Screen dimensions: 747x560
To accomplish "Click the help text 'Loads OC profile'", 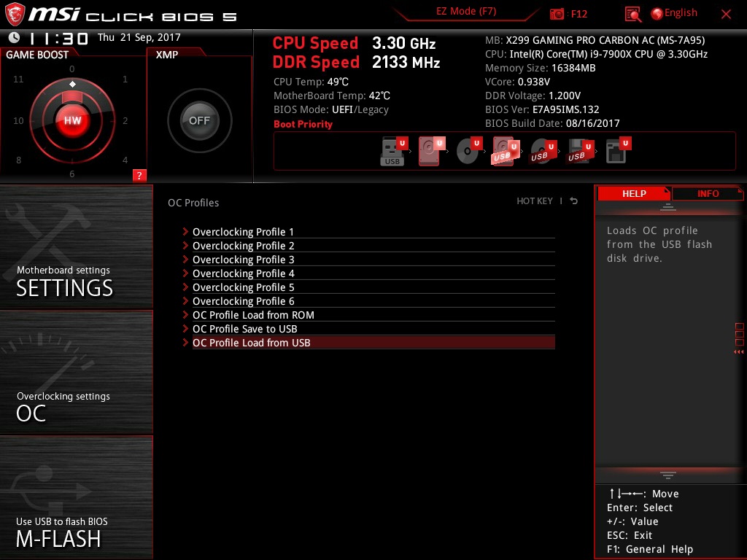I will point(652,230).
